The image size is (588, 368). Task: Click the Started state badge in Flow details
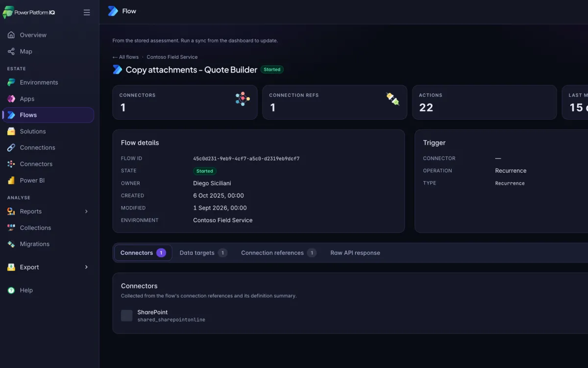tap(205, 171)
